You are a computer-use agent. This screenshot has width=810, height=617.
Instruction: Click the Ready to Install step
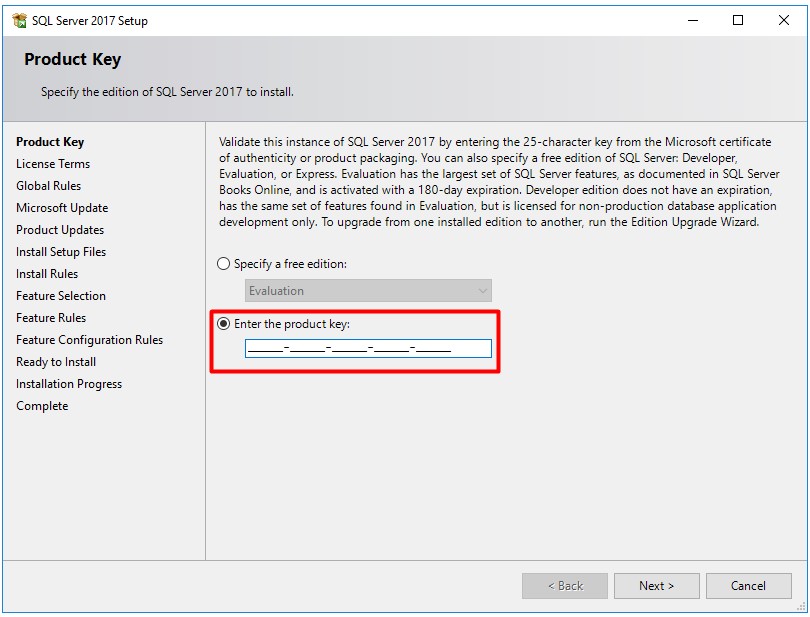tap(56, 362)
